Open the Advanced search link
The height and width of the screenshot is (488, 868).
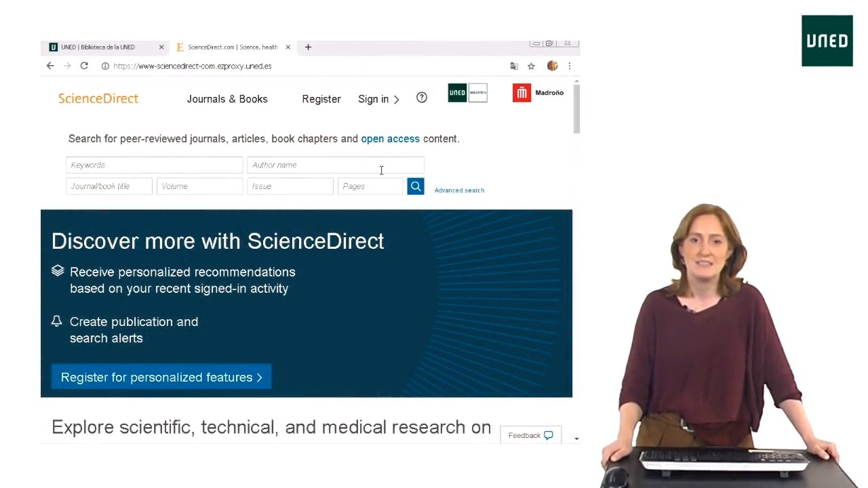point(459,190)
